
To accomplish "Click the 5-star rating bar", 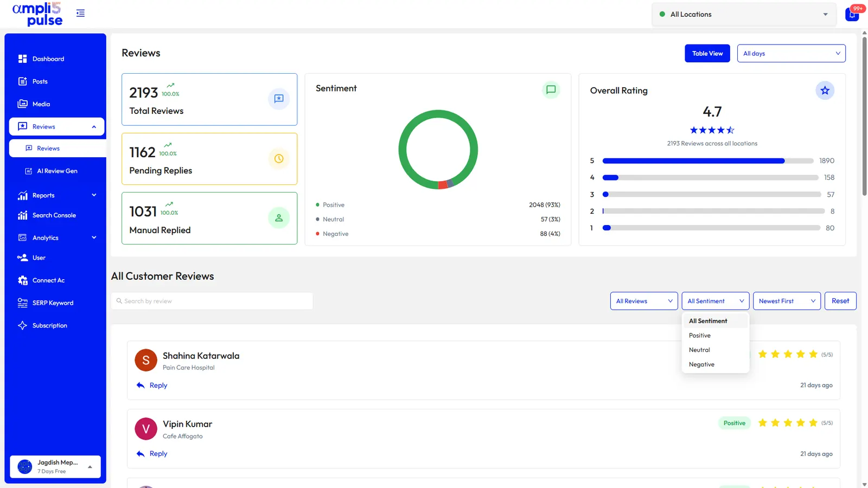I will click(x=708, y=161).
